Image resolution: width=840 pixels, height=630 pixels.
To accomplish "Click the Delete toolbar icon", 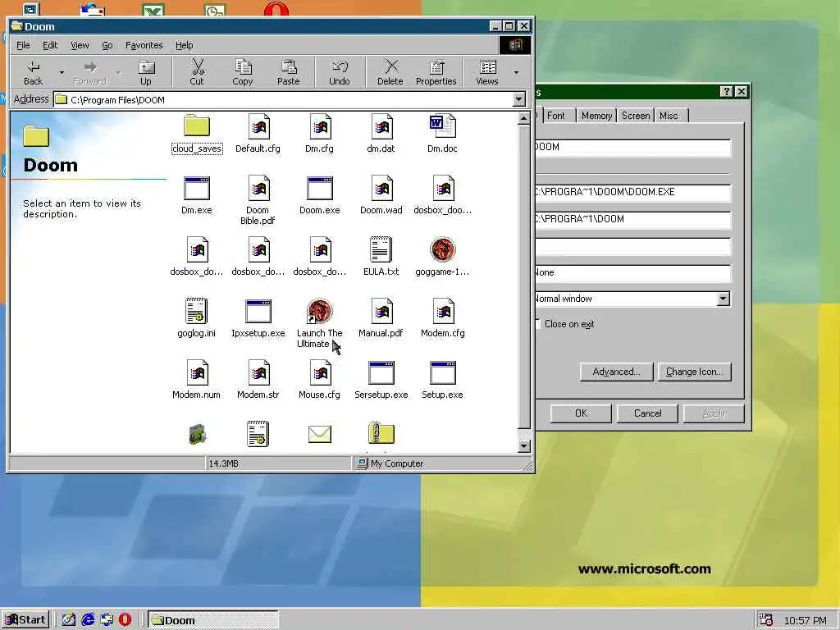I will point(391,67).
